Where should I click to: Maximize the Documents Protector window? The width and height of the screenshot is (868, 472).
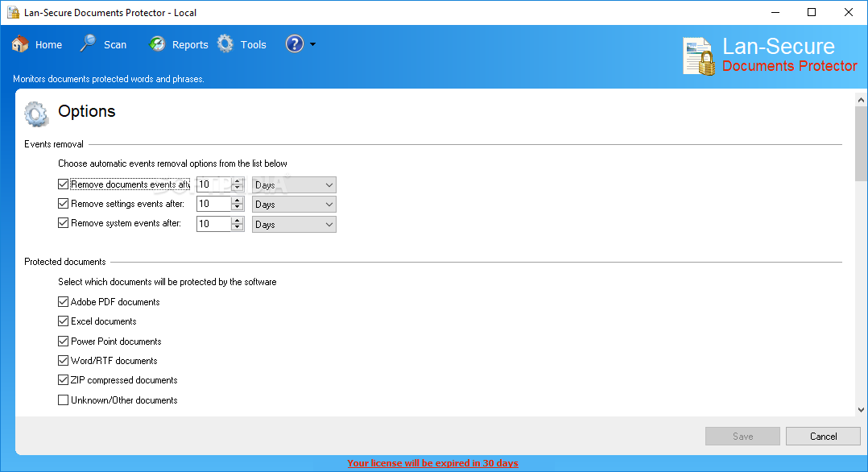(x=812, y=12)
